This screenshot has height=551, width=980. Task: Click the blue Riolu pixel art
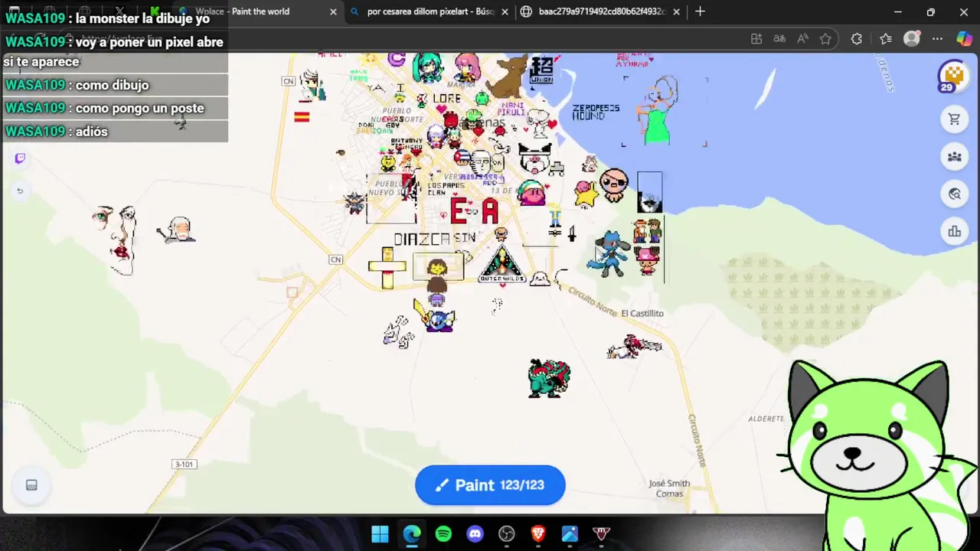tap(609, 254)
